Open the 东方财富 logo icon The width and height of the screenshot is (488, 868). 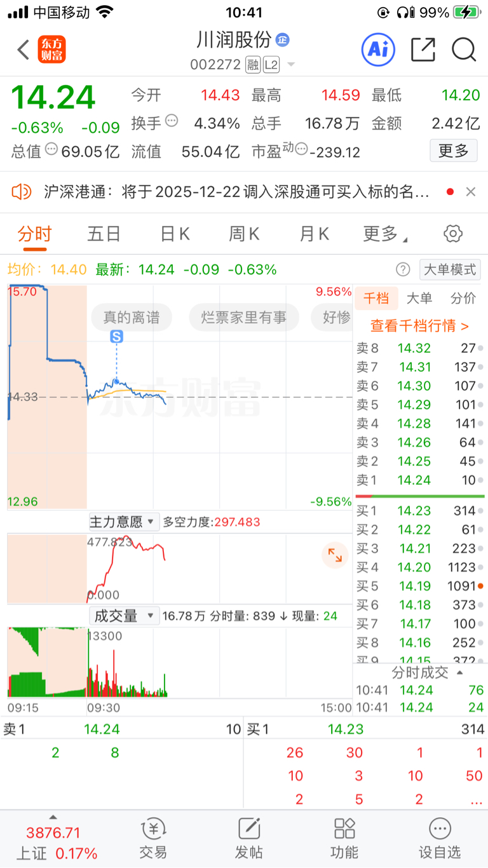click(52, 50)
